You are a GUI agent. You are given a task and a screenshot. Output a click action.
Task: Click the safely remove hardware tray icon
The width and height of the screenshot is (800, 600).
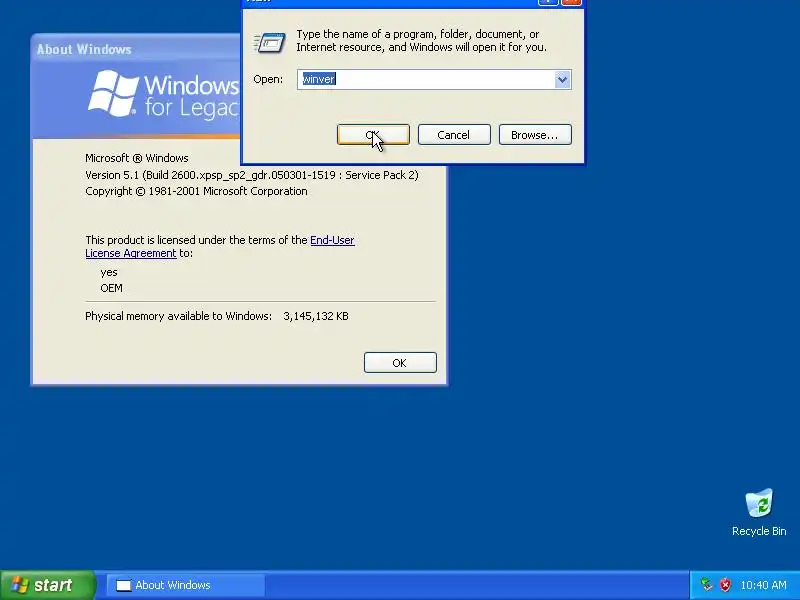[706, 585]
